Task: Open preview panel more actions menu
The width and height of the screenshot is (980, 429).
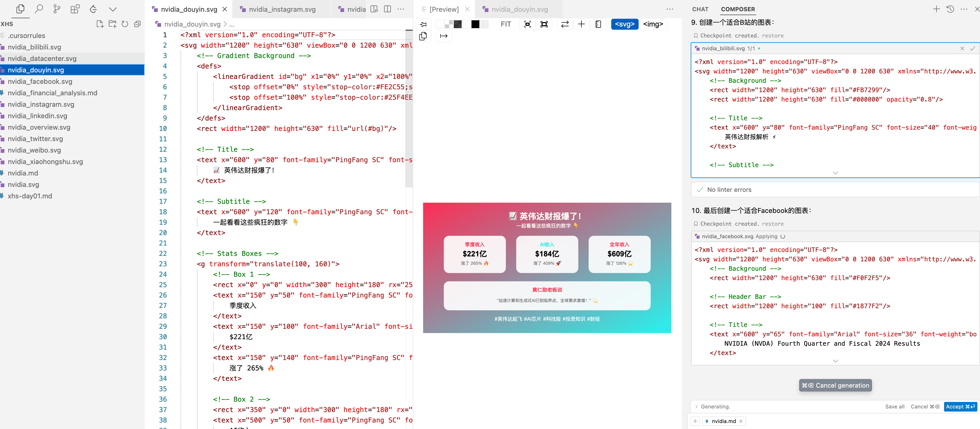Action: click(670, 9)
